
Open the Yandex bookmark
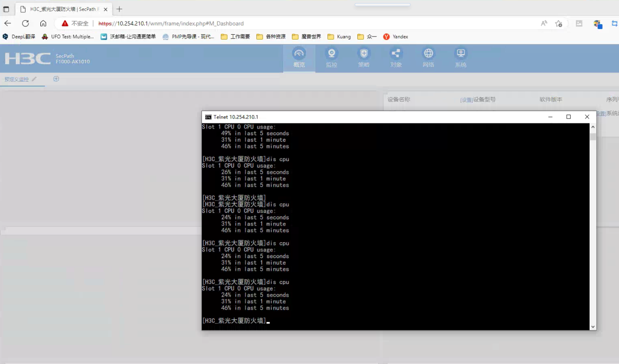pyautogui.click(x=396, y=37)
